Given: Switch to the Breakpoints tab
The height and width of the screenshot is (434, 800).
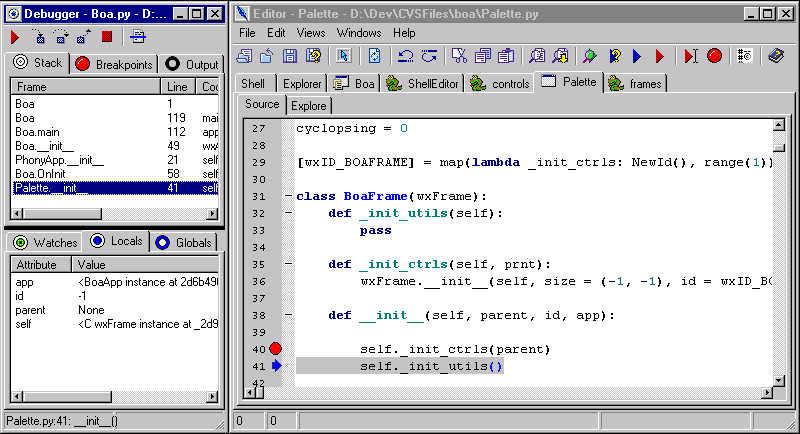Looking at the screenshot, I should pos(113,64).
